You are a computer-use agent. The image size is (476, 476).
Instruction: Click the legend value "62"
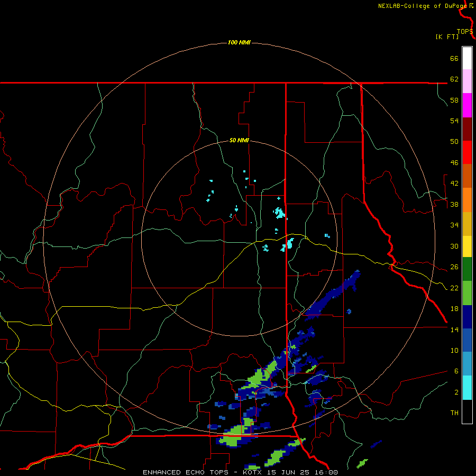pyautogui.click(x=454, y=79)
